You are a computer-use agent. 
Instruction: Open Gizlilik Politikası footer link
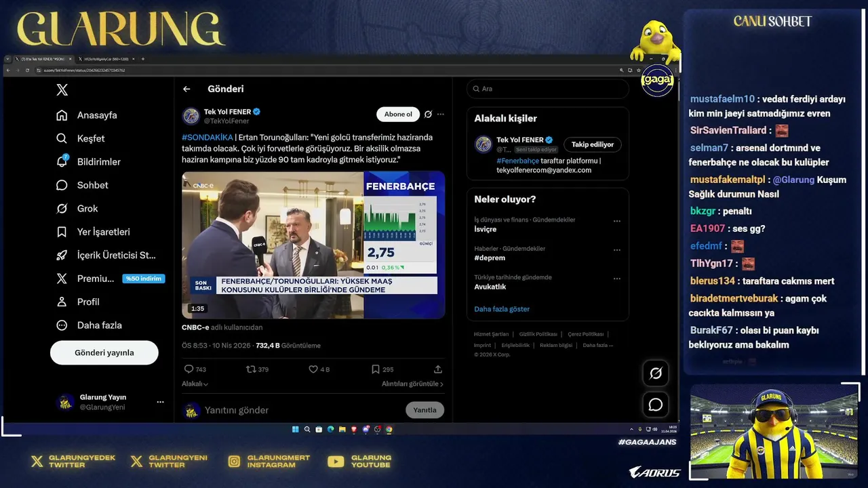[538, 334]
